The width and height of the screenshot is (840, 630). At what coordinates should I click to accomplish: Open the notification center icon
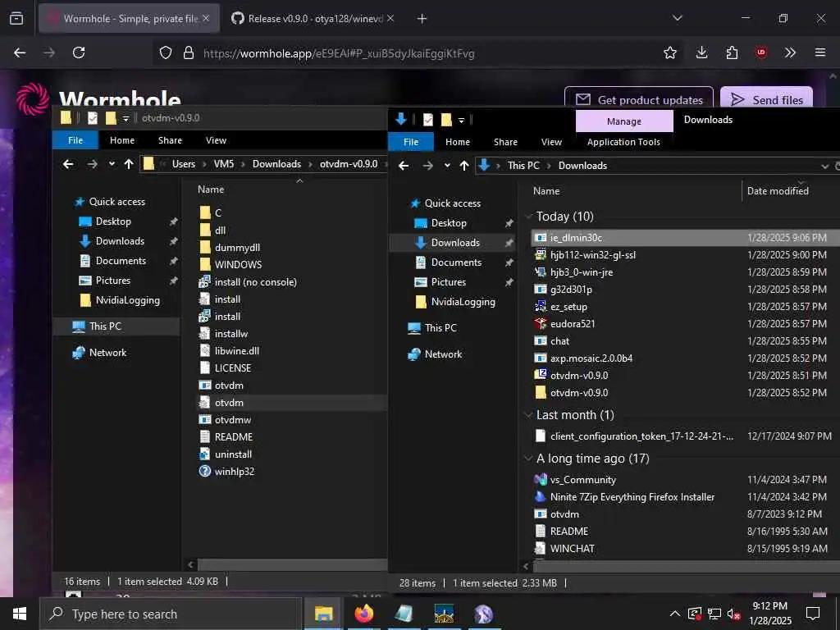tap(813, 614)
